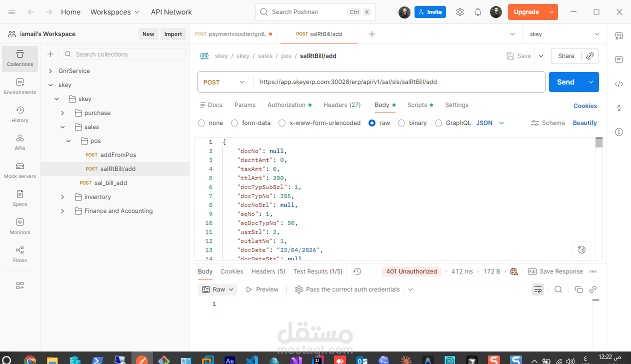Open the Collections sidebar panel

(x=20, y=58)
